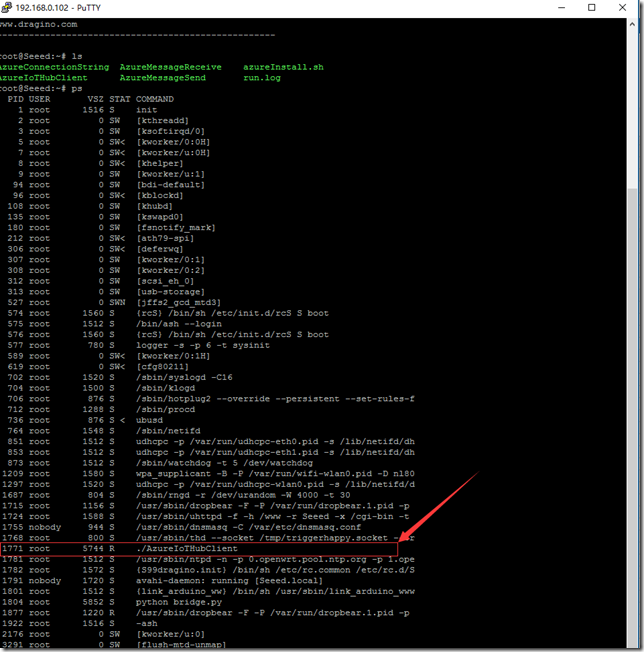Click the [jffs2_gcd_mtd3] process entry
Image resolution: width=644 pixels, height=652 pixels.
179,302
